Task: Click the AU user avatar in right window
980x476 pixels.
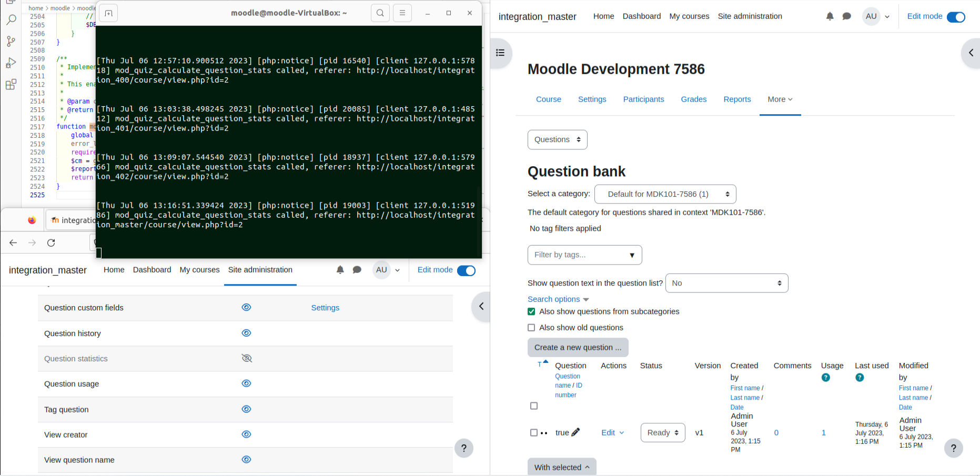Action: 871,16
